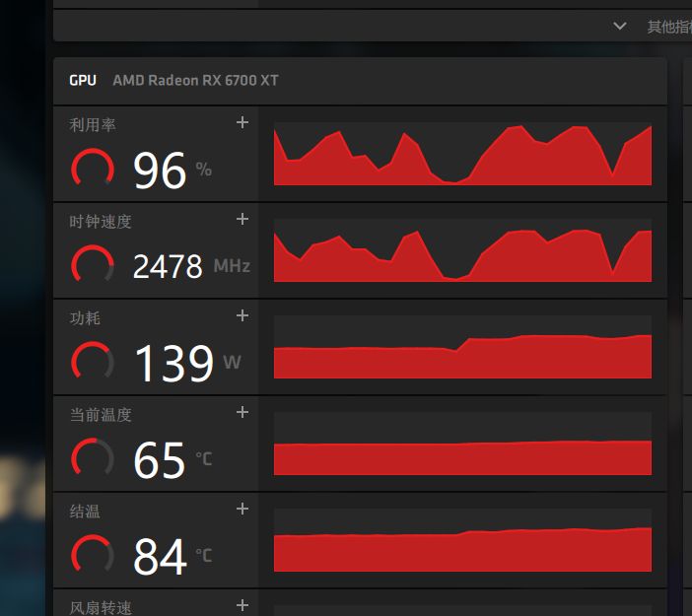This screenshot has width=692, height=616.
Task: Click the 利用率 label
Action: [x=93, y=125]
